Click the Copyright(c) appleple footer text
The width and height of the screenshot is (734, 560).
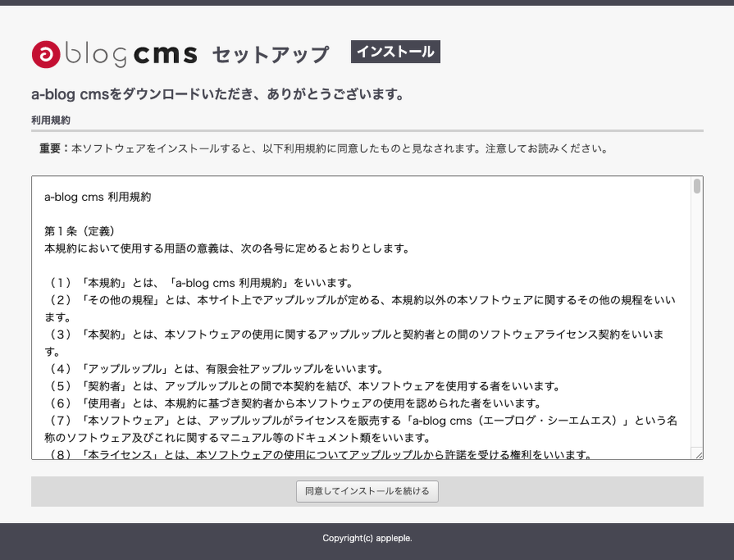click(x=367, y=539)
